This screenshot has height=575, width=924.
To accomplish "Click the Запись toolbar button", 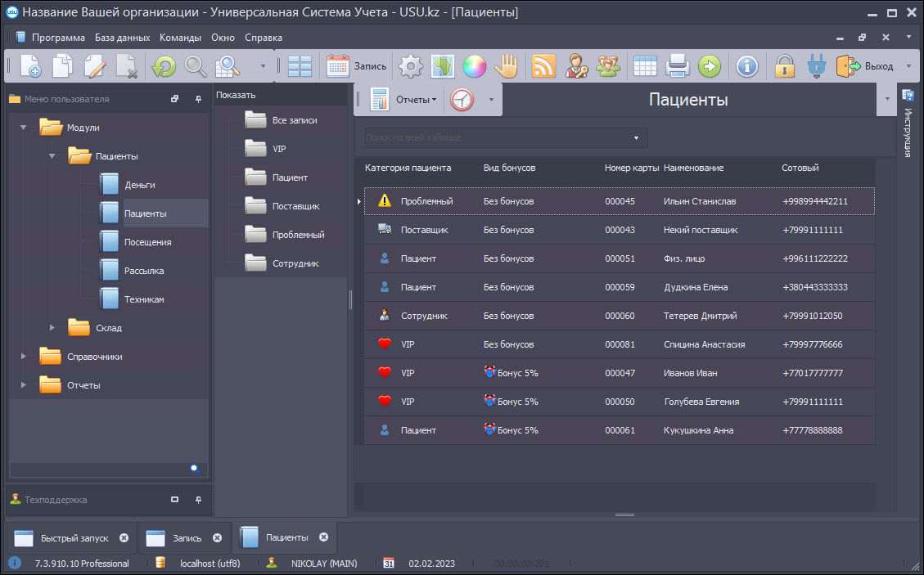I will click(x=357, y=66).
